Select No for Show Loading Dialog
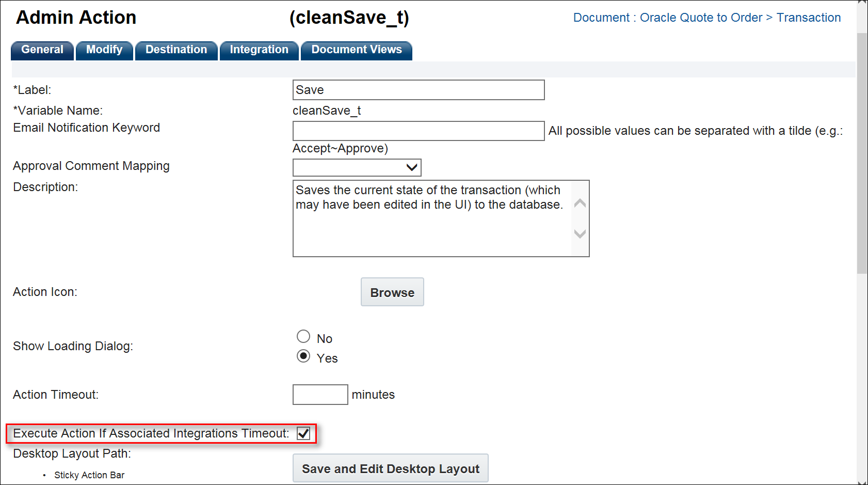The width and height of the screenshot is (868, 485). pyautogui.click(x=303, y=337)
